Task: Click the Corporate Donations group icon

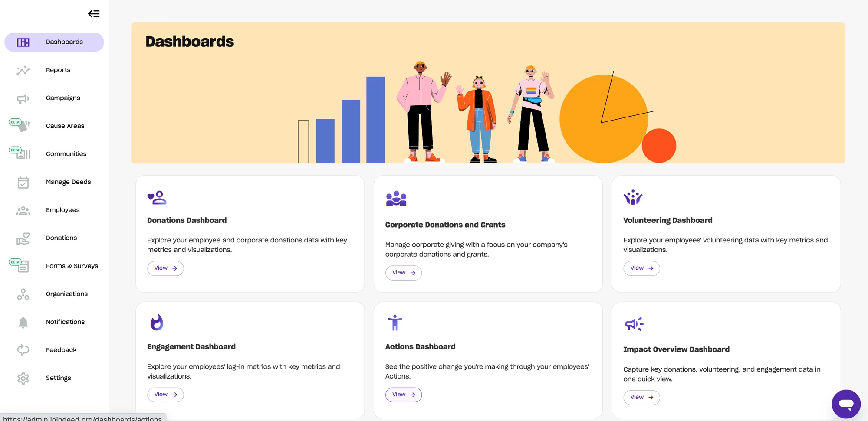Action: tap(396, 199)
